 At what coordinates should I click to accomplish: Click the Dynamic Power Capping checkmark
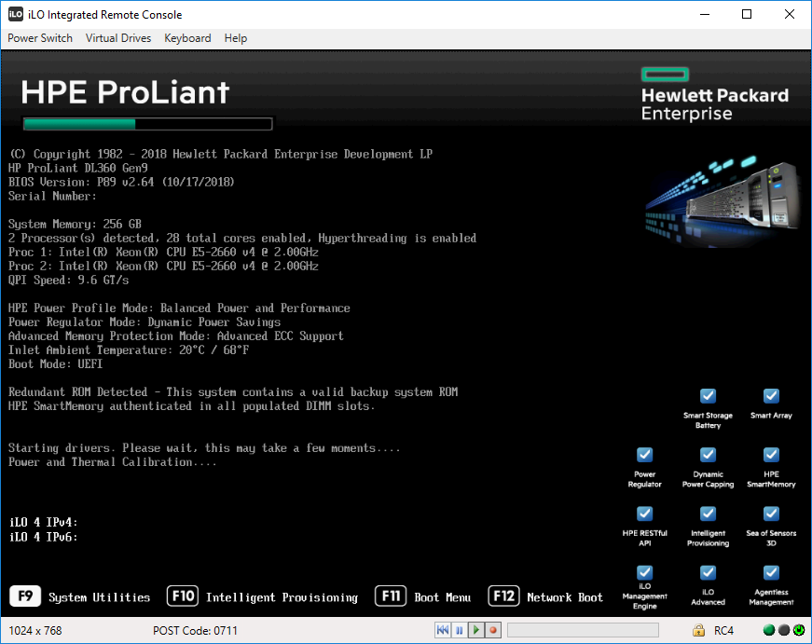(x=708, y=455)
